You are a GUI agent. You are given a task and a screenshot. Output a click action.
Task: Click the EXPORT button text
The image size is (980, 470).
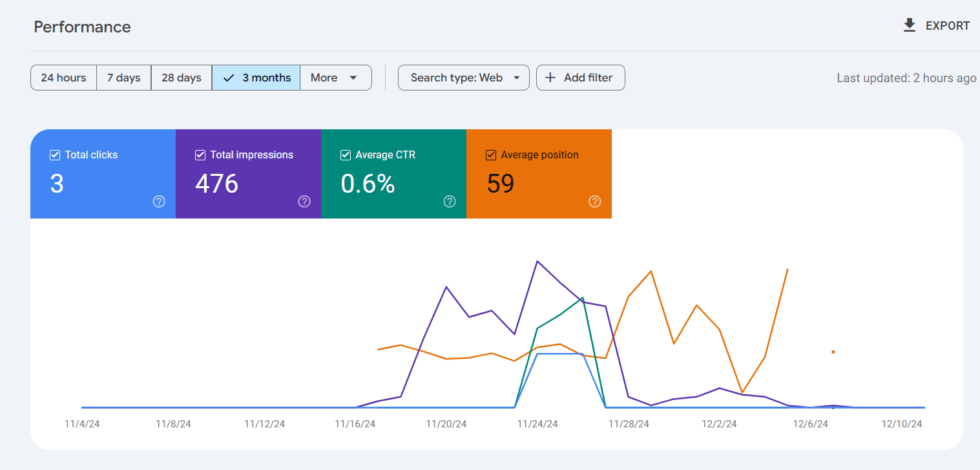pos(947,26)
